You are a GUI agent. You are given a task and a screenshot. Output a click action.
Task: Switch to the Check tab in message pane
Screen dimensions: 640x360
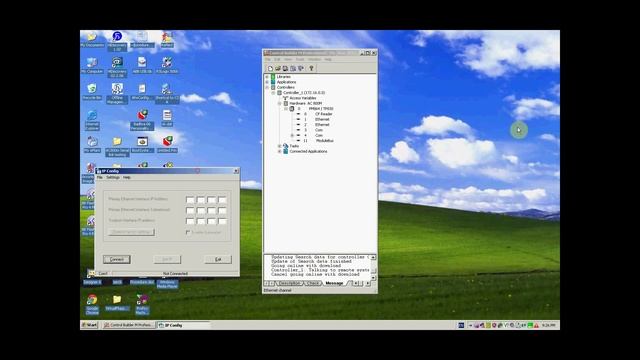[x=313, y=283]
